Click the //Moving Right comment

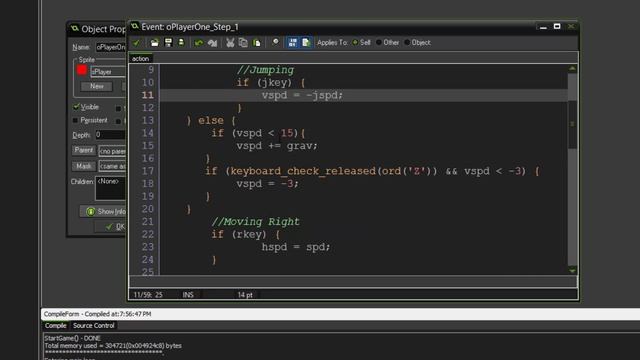coord(256,222)
